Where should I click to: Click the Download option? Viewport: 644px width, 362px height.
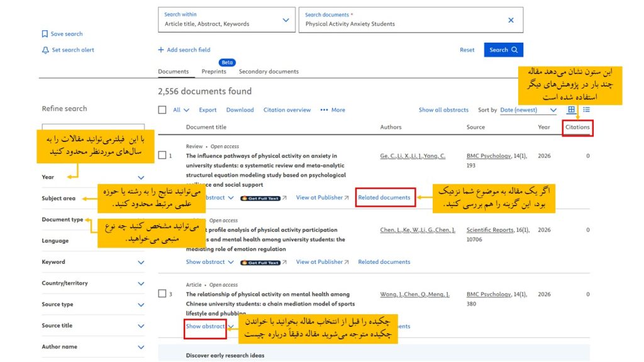(x=240, y=110)
